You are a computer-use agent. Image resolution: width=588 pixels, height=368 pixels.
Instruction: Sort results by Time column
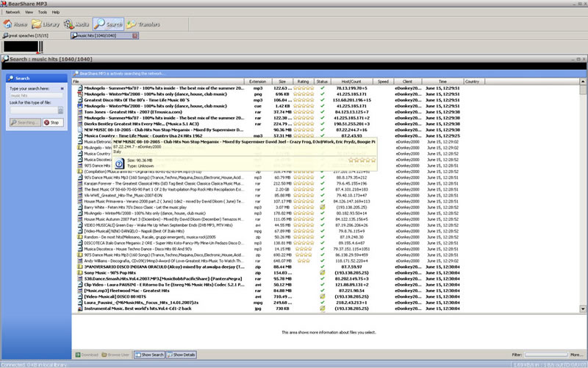442,82
